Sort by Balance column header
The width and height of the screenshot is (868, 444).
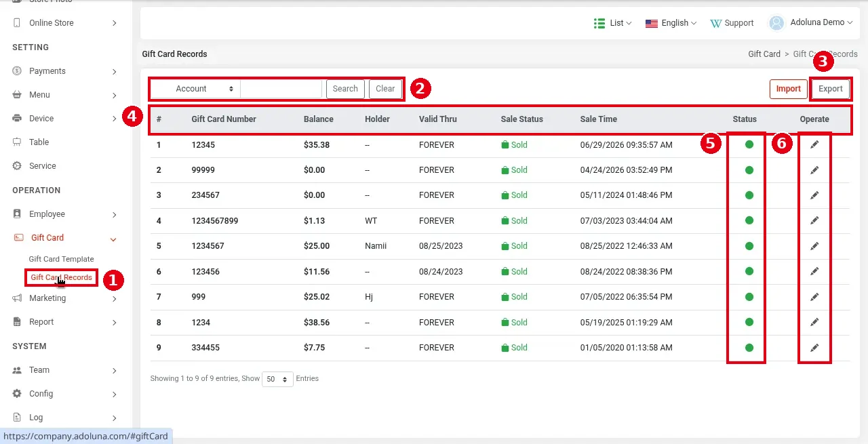319,119
